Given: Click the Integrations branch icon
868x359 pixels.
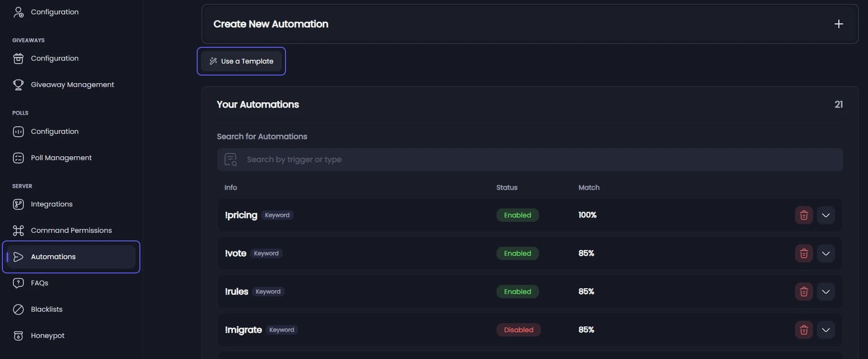Looking at the screenshot, I should [x=18, y=204].
